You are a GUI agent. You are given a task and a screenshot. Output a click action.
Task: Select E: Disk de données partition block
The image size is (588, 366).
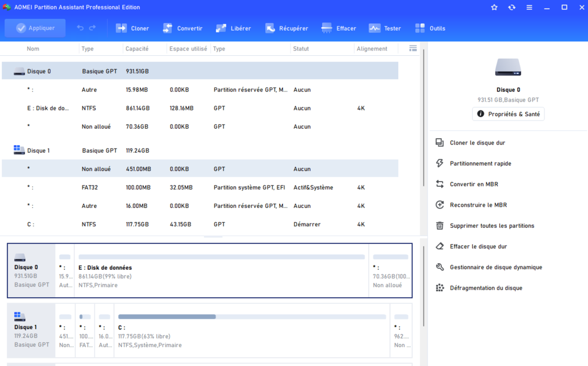221,271
